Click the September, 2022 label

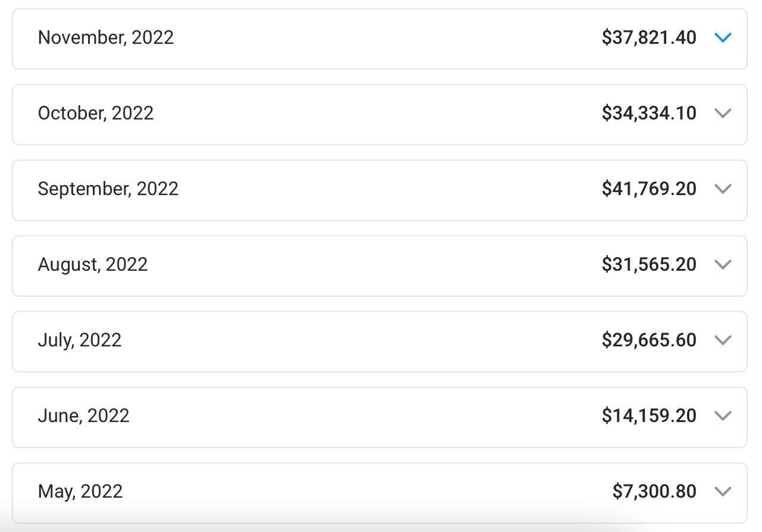point(108,189)
